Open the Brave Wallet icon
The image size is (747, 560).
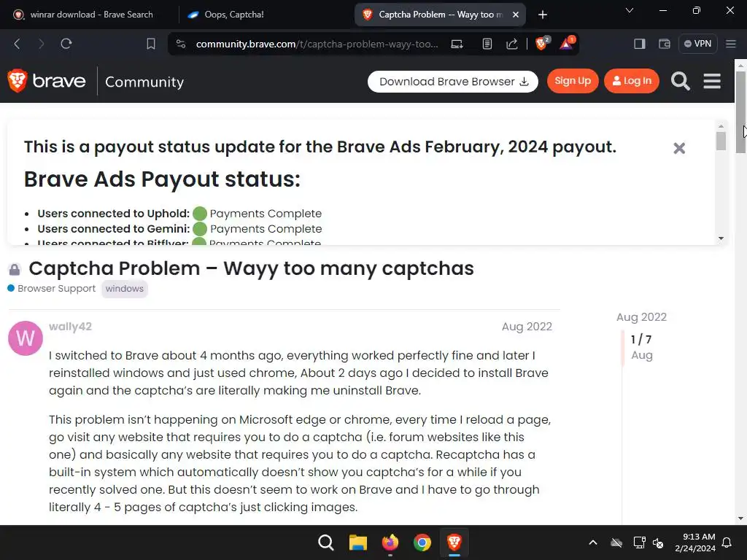click(664, 44)
